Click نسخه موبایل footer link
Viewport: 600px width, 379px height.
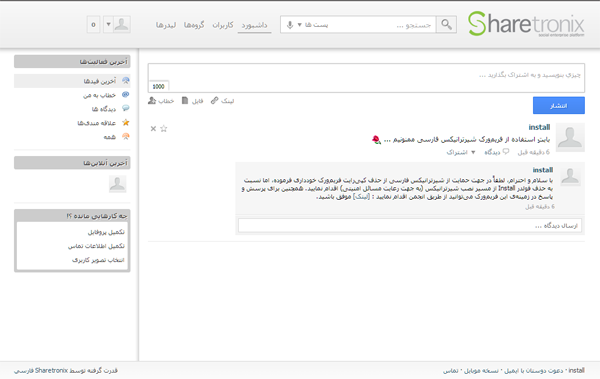[481, 371]
